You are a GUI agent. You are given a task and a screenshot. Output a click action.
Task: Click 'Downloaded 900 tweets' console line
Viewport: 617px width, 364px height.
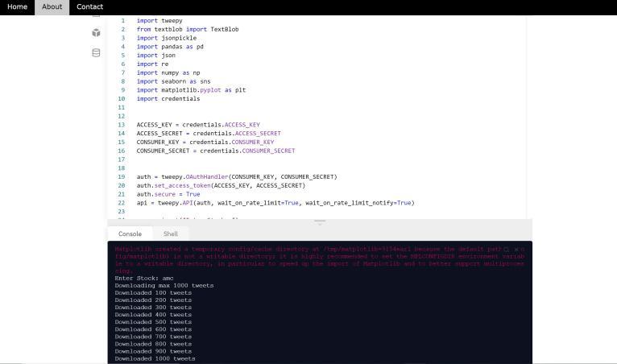pyautogui.click(x=153, y=351)
